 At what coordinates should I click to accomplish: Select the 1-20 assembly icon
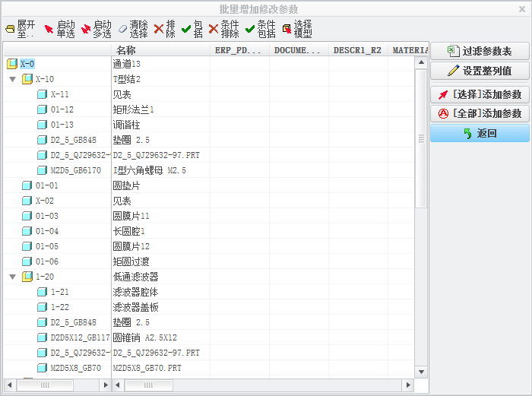pyautogui.click(x=27, y=277)
